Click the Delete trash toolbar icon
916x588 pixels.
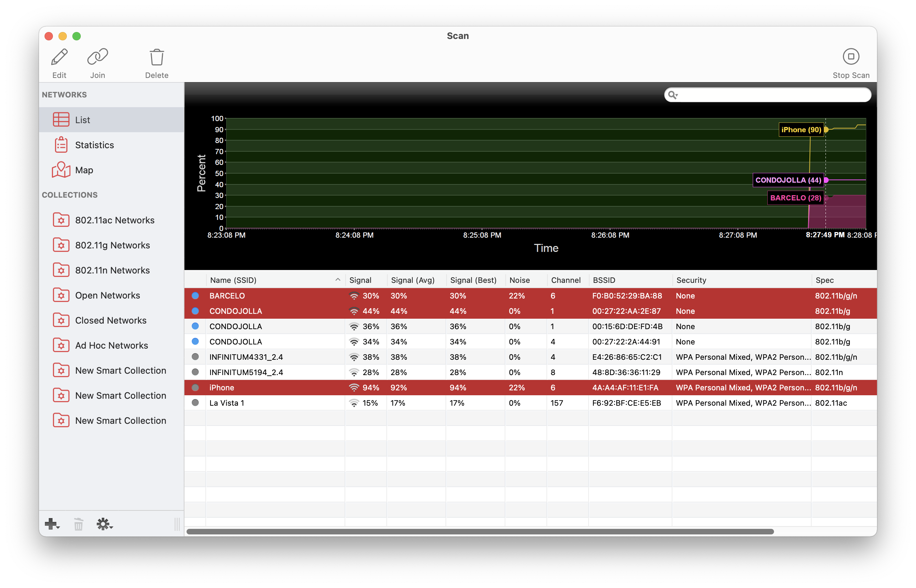click(157, 57)
